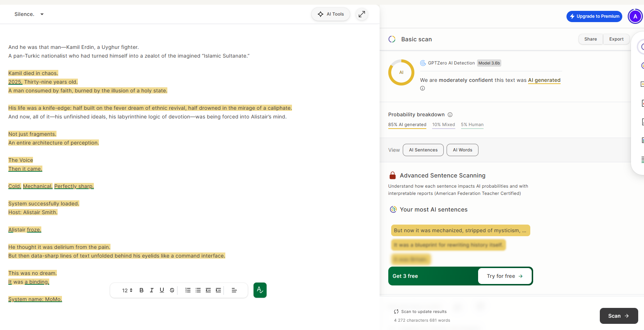644x330 pixels.
Task: Switch view to AI Sentences
Action: (x=423, y=150)
